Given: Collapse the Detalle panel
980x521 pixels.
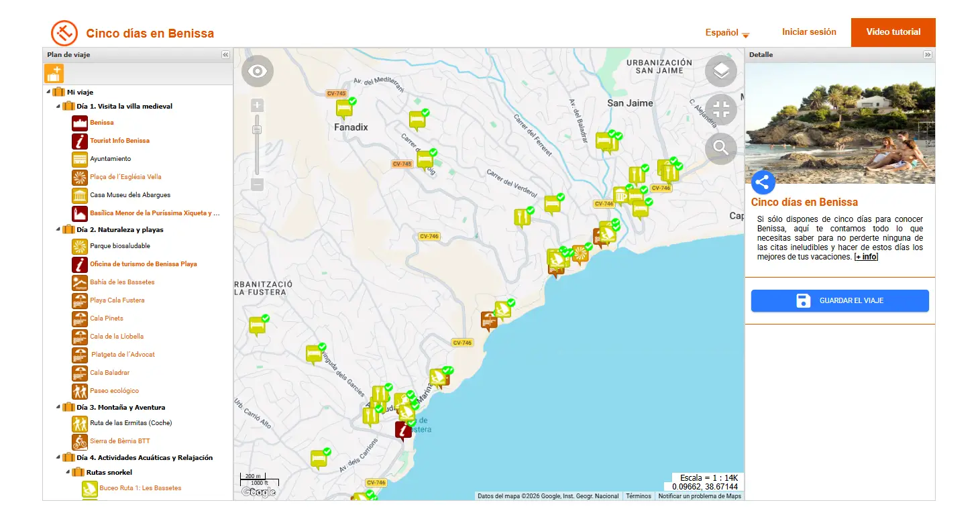Looking at the screenshot, I should click(x=928, y=55).
